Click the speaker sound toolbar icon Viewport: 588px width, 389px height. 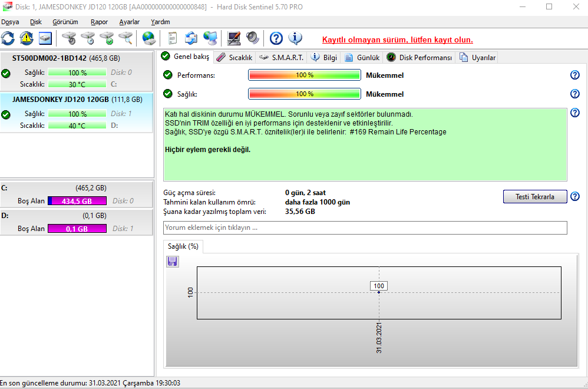click(x=252, y=38)
